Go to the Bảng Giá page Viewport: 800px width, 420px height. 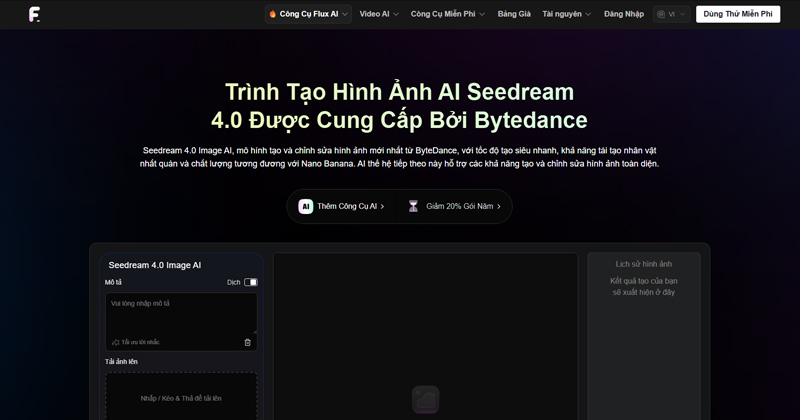click(x=514, y=14)
